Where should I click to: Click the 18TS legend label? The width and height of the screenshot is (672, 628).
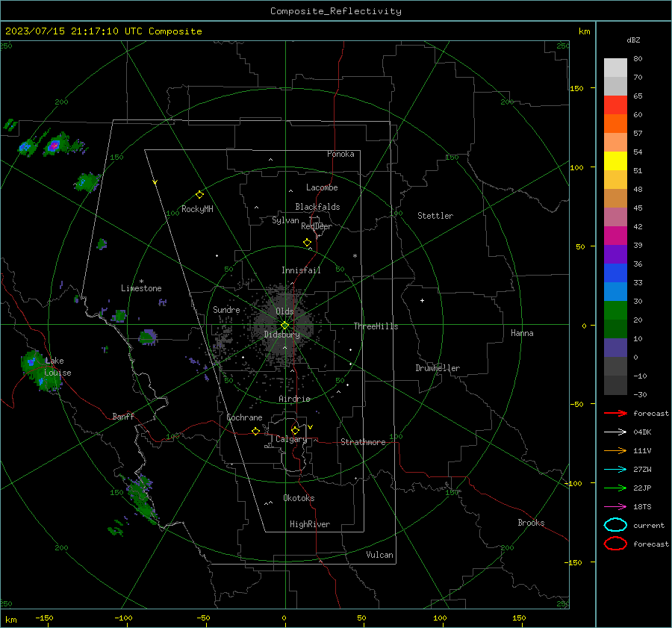tap(642, 507)
